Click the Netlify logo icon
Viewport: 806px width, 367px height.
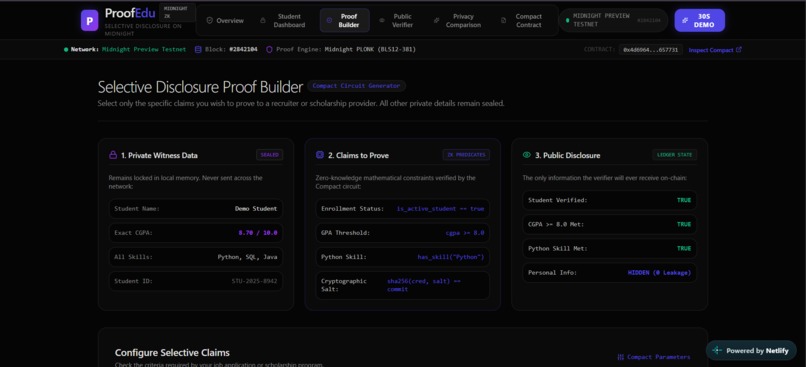pos(717,351)
